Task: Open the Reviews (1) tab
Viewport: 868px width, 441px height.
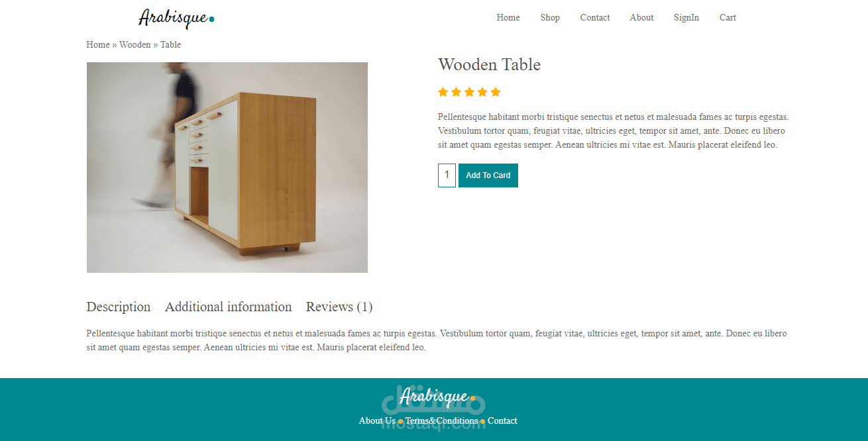Action: click(x=339, y=307)
